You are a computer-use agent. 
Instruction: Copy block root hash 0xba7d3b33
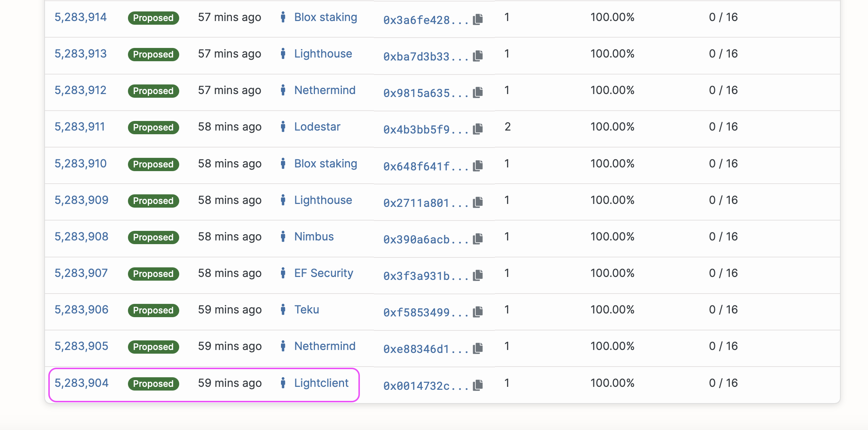[478, 56]
